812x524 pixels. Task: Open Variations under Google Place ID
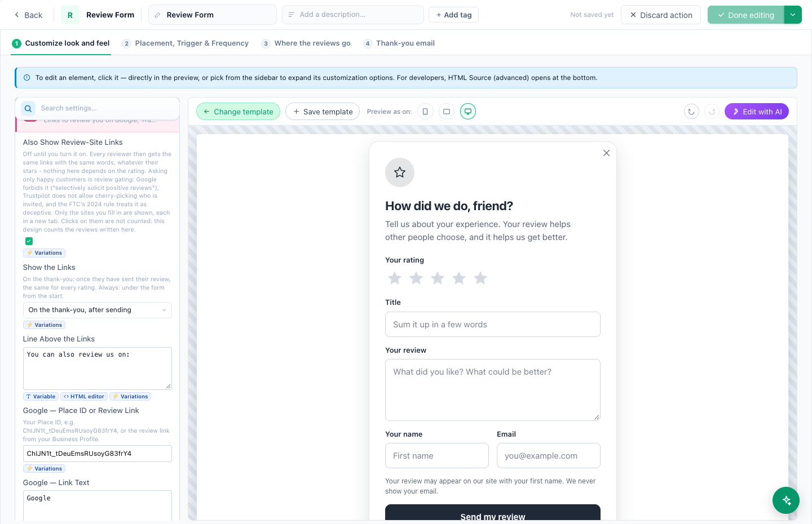point(44,469)
